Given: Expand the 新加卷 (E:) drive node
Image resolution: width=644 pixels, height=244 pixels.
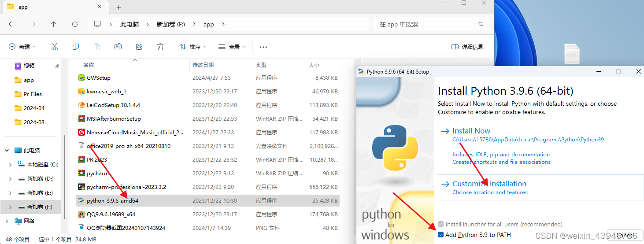Looking at the screenshot, I should (11, 192).
